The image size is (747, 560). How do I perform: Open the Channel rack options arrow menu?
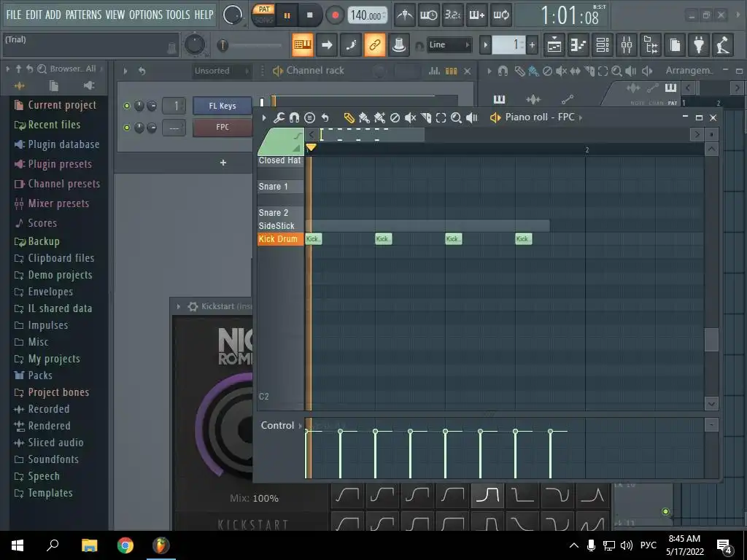pyautogui.click(x=125, y=71)
